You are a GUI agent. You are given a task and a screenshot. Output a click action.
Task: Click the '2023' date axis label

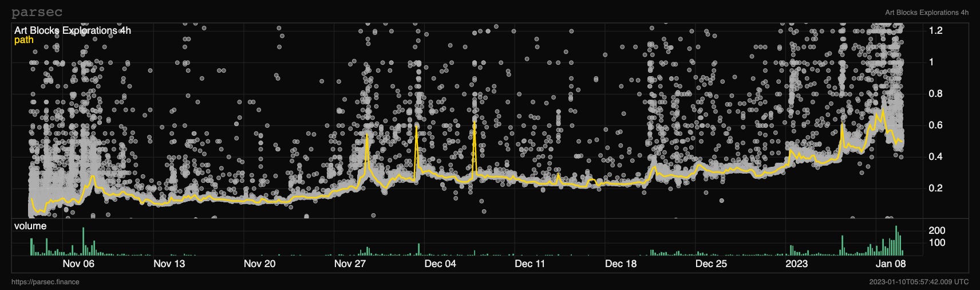click(796, 264)
